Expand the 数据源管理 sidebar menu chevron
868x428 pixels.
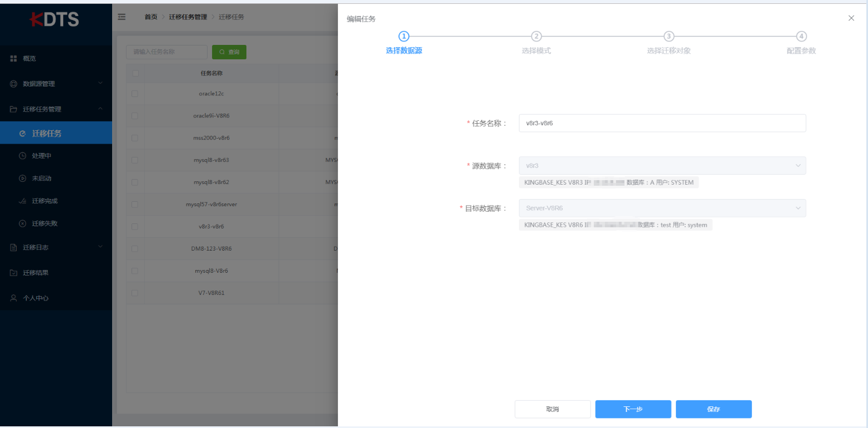coord(100,84)
